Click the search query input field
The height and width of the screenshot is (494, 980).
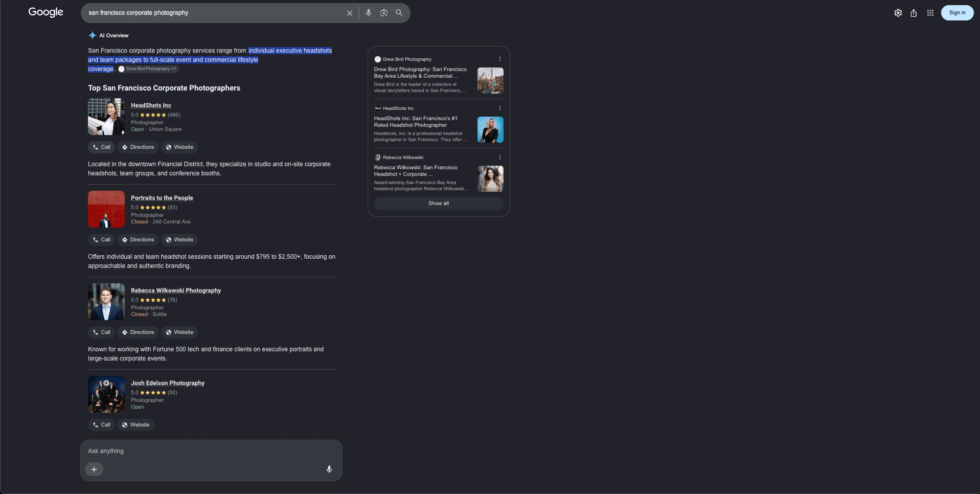[x=215, y=13]
